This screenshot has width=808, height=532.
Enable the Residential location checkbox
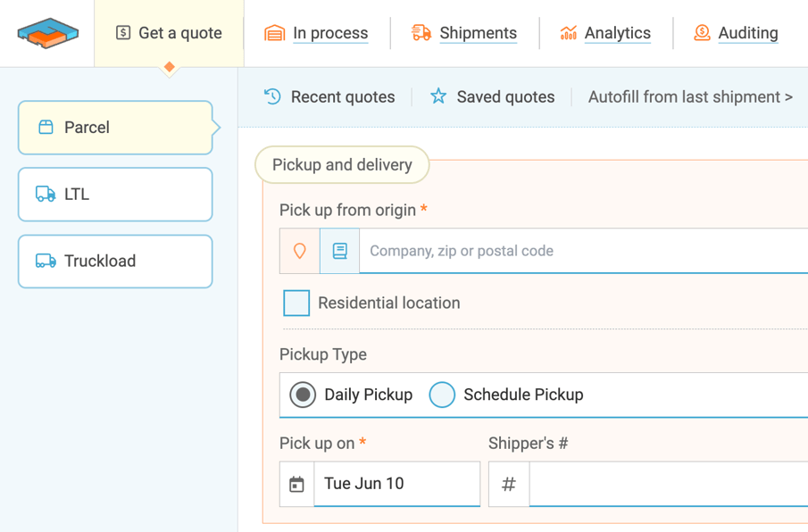(x=296, y=303)
